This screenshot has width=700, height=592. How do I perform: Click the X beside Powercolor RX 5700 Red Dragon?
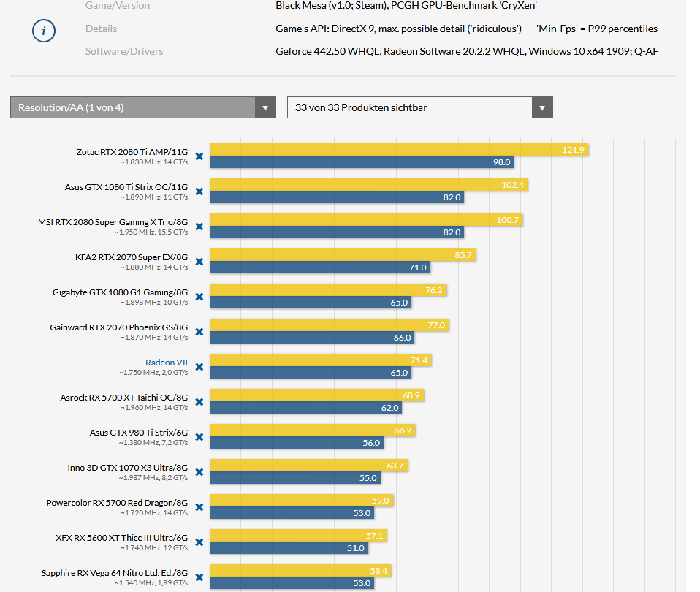[x=198, y=506]
